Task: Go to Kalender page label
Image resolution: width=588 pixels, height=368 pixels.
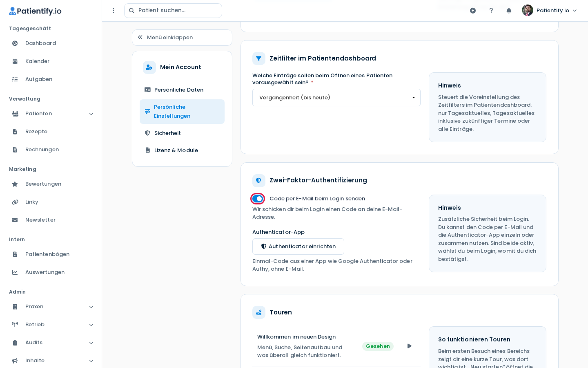Action: pos(38,61)
